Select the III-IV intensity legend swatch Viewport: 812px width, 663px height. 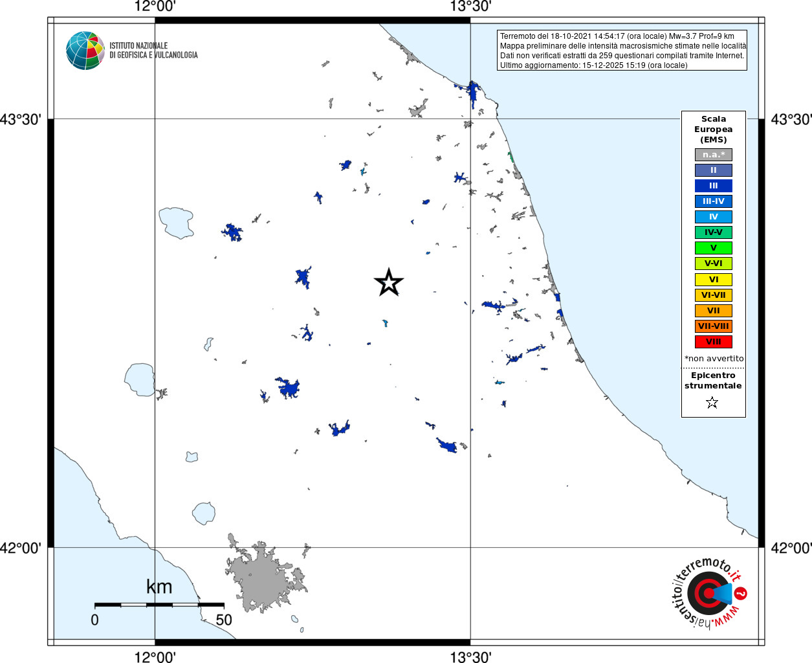(x=714, y=201)
